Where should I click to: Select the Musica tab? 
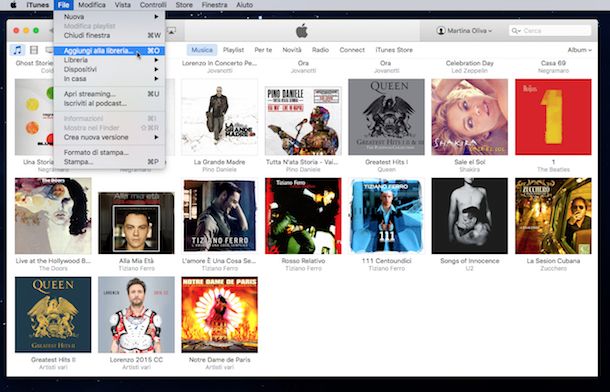click(x=202, y=50)
